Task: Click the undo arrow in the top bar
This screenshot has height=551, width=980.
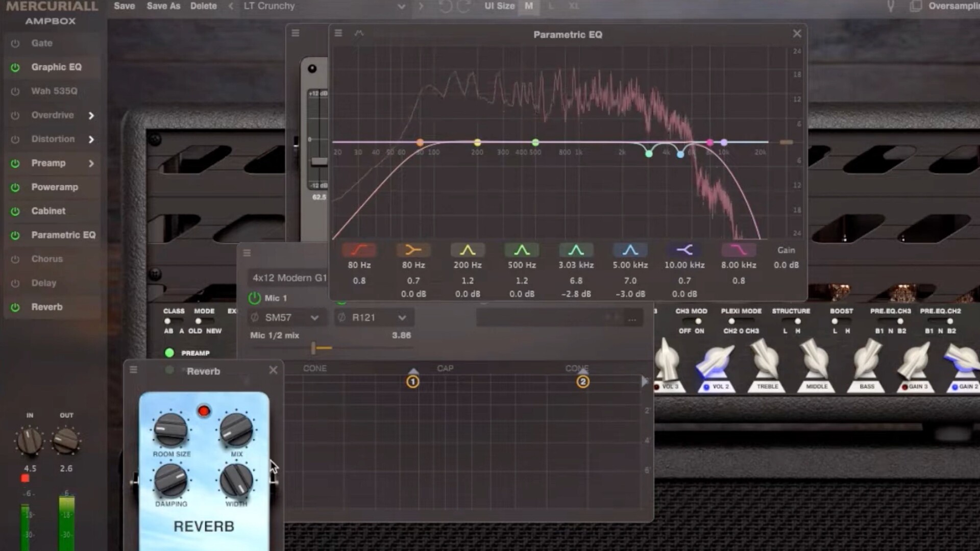Action: tap(445, 6)
